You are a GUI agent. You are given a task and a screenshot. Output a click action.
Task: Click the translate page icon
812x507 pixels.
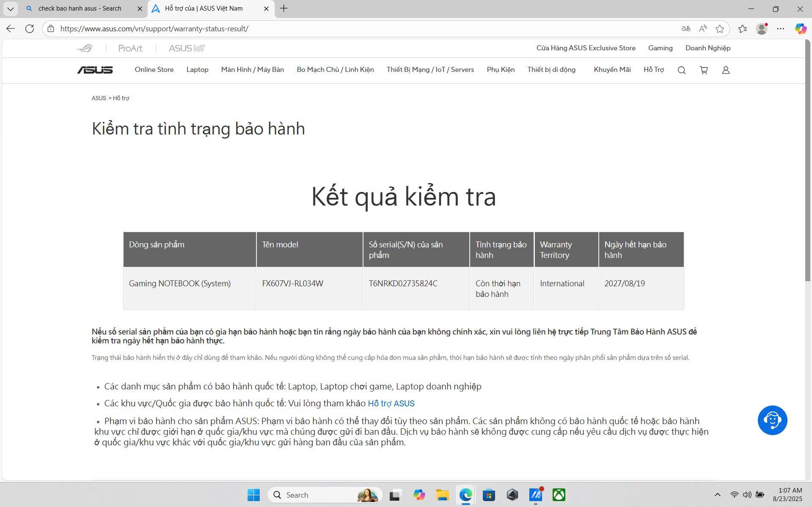point(686,29)
